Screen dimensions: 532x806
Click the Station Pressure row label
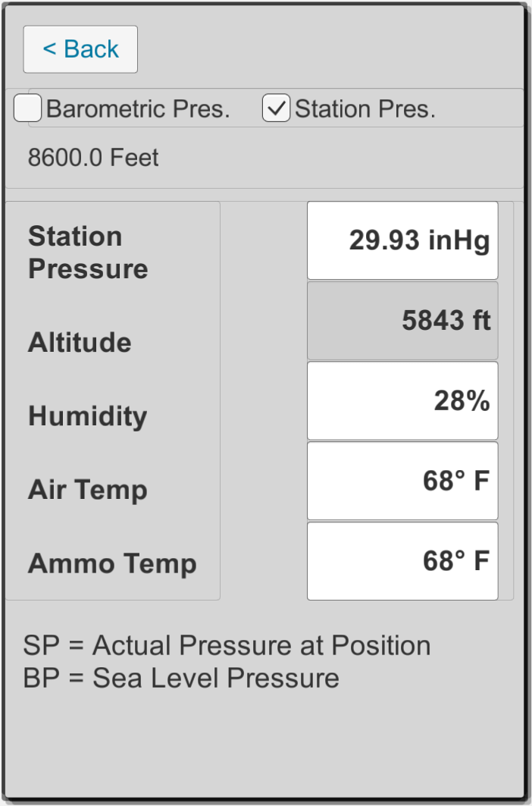pos(88,252)
